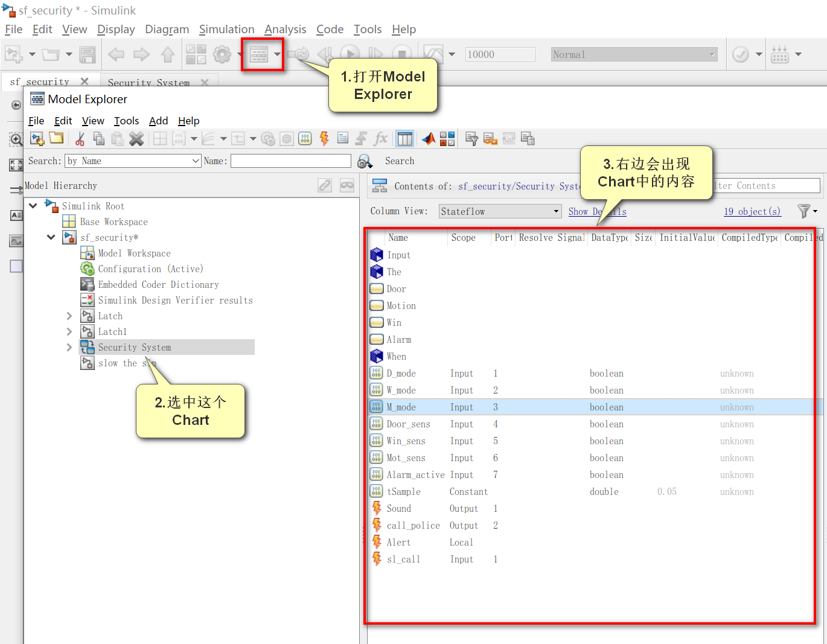Click the Paste icon in Model Explorer

point(118,139)
